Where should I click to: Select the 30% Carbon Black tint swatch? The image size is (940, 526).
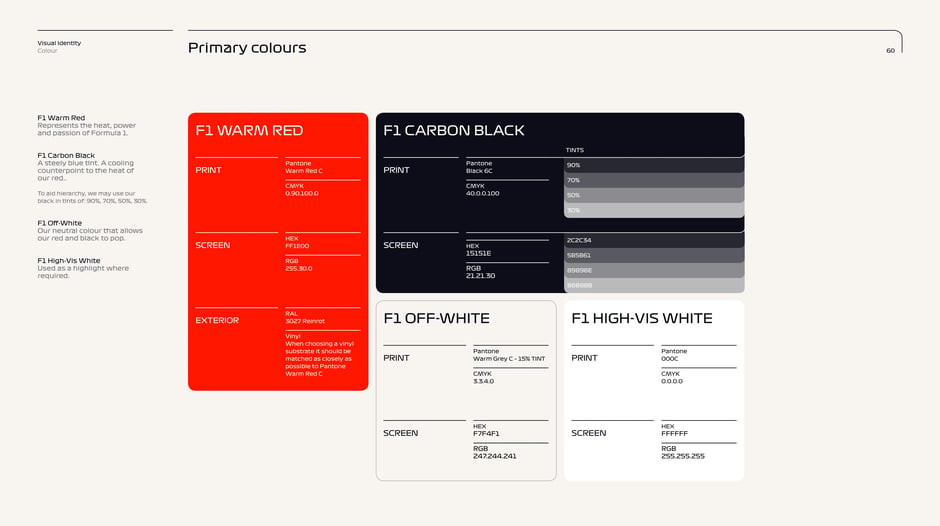coord(654,210)
